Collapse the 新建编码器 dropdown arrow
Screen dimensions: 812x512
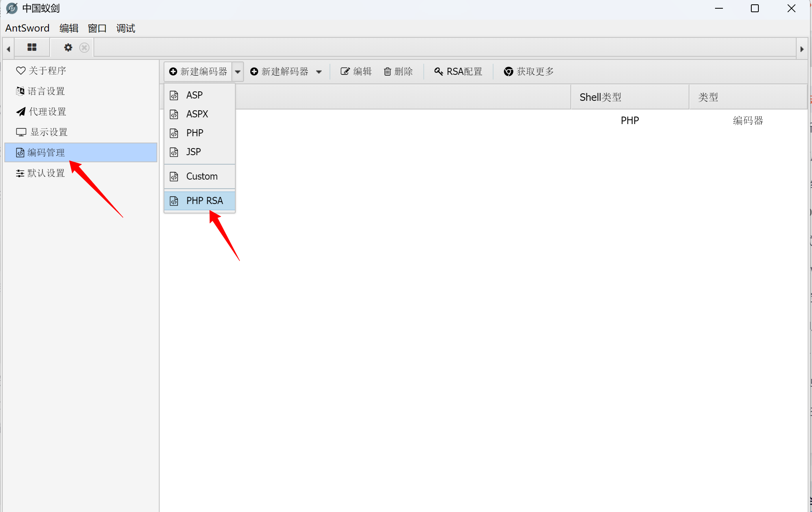[238, 72]
